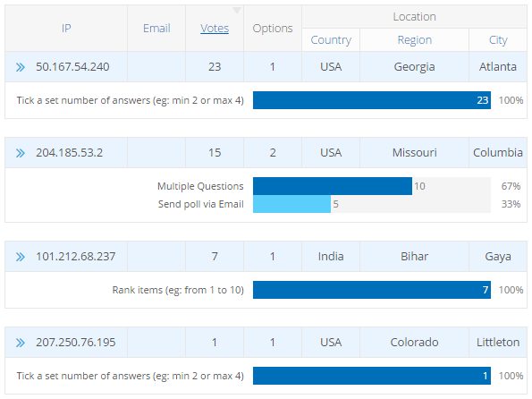The height and width of the screenshot is (399, 532).
Task: Click the votes cell showing 15
Action: pos(215,153)
